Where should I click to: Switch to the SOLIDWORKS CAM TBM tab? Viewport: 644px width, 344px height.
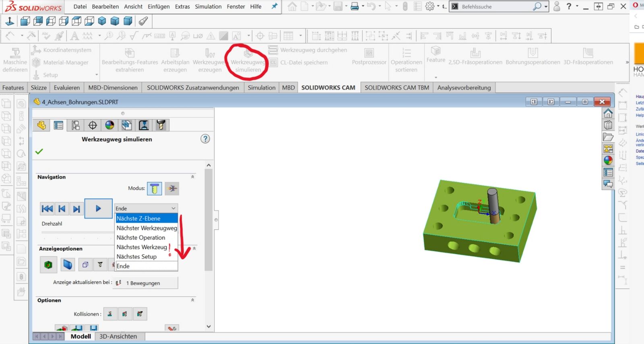[x=396, y=87]
